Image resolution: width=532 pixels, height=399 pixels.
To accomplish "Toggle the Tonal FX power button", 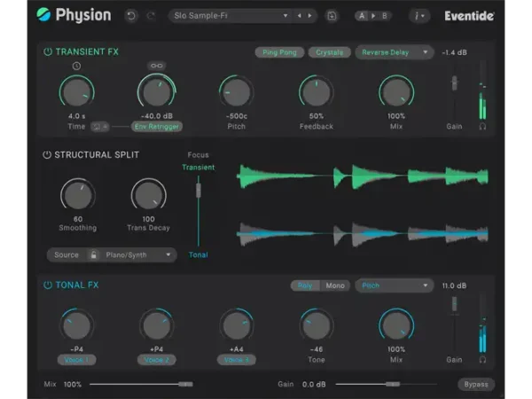I will click(48, 285).
